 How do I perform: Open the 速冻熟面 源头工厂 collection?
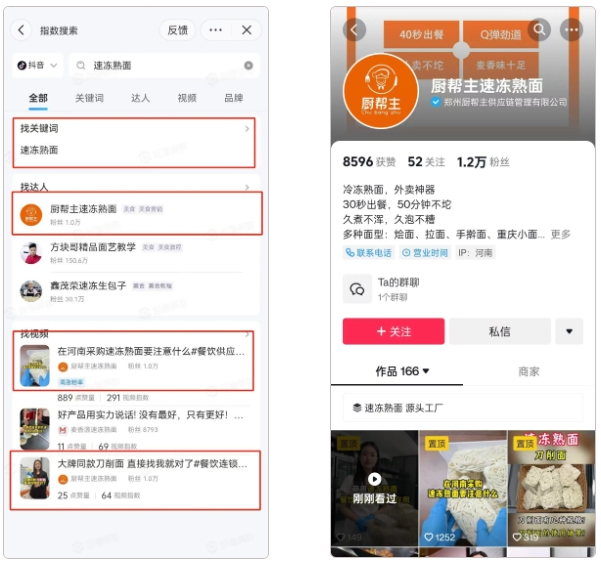[463, 408]
